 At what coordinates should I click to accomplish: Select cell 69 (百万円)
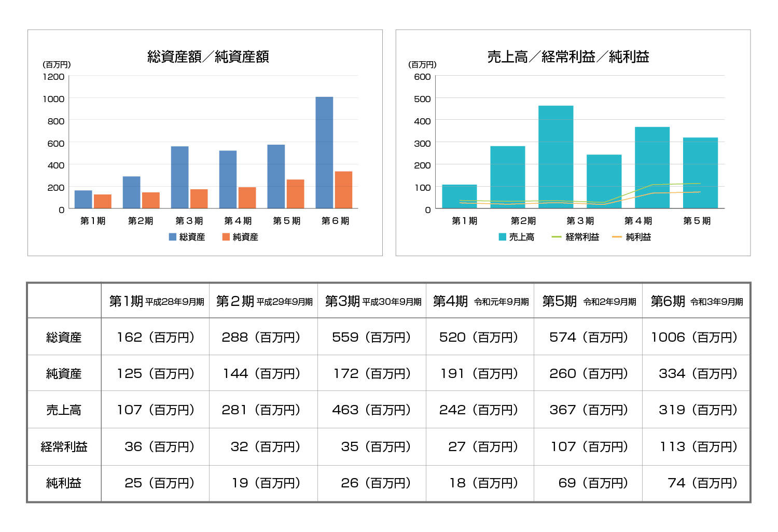[x=589, y=483]
